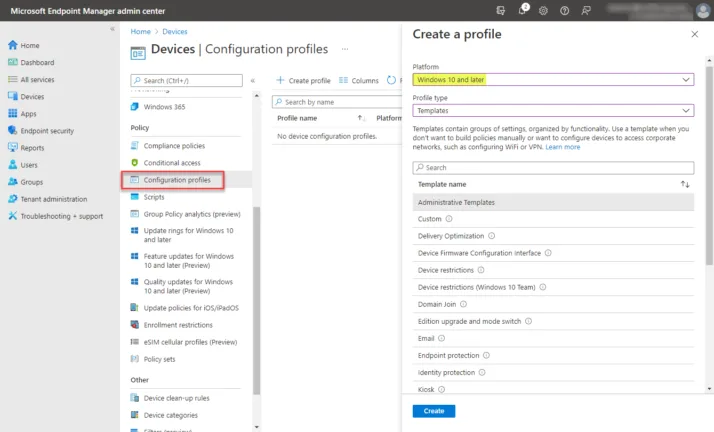Open the notifications bell icon

(522, 10)
